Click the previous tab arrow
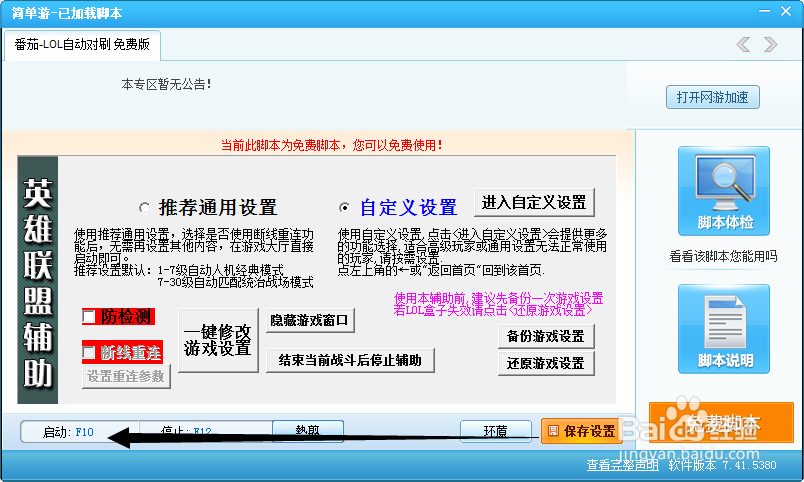804x482 pixels. 743,45
